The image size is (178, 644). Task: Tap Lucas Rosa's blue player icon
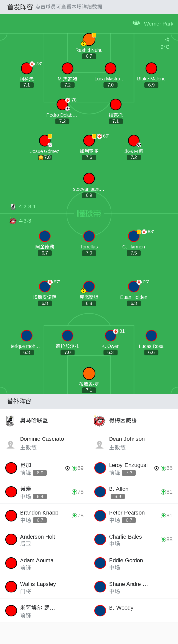151,335
